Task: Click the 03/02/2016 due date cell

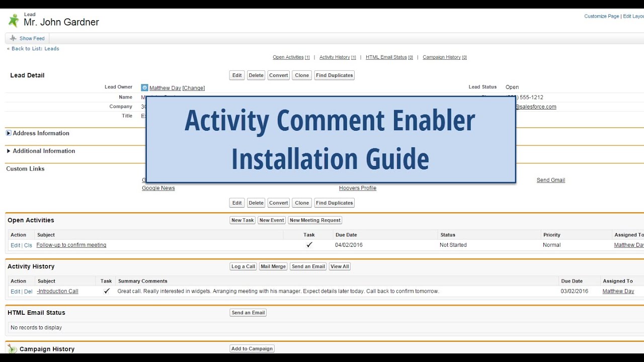Action: pos(575,292)
